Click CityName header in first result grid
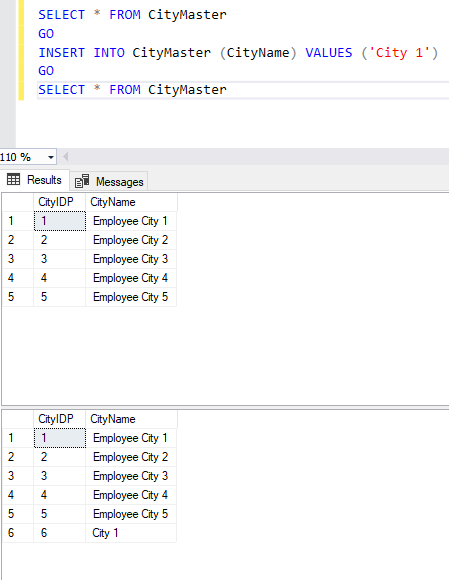The width and height of the screenshot is (449, 580). (131, 202)
